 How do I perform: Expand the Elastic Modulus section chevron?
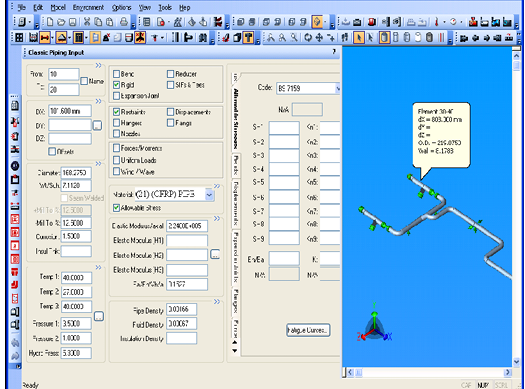tap(217, 219)
